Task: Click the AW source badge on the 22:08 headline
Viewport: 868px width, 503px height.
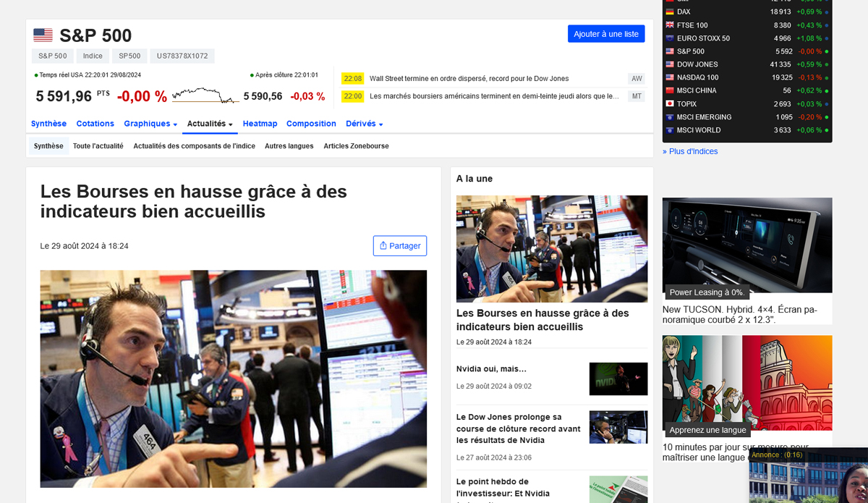Action: [636, 79]
